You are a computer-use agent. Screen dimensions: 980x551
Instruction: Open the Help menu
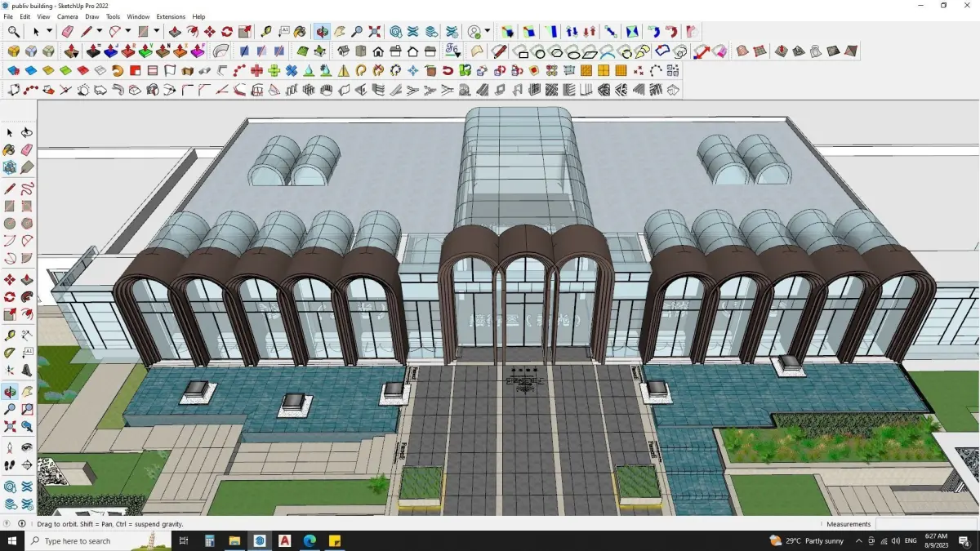(198, 16)
